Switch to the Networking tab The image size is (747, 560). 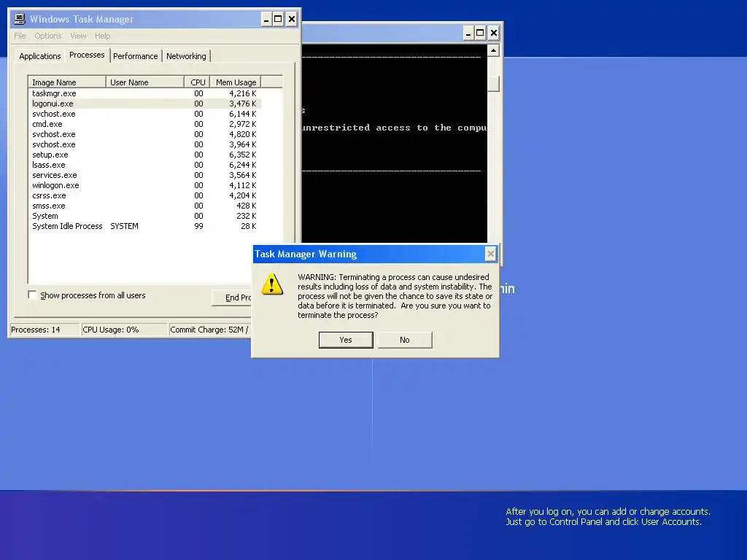pyautogui.click(x=186, y=56)
